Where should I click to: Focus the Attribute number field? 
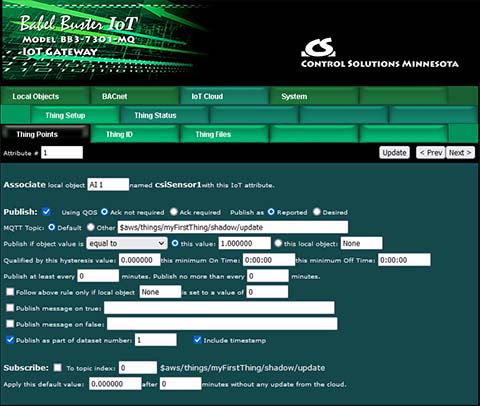[x=62, y=153]
